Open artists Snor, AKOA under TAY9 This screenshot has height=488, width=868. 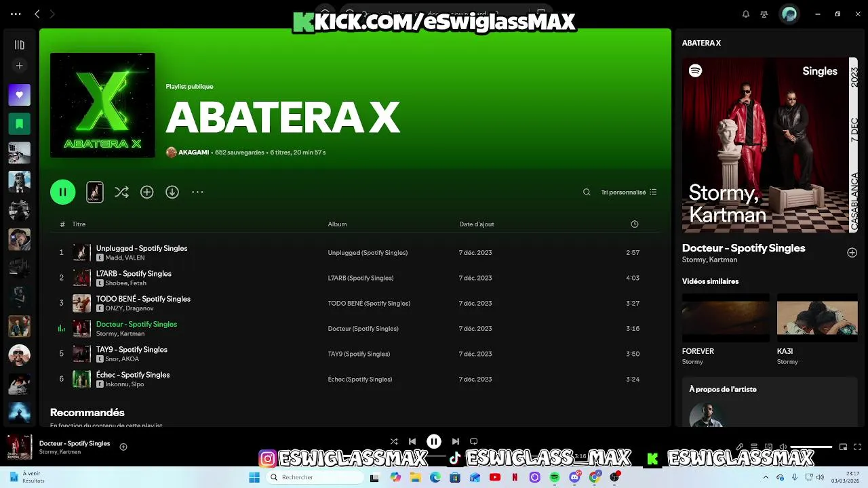coord(122,359)
